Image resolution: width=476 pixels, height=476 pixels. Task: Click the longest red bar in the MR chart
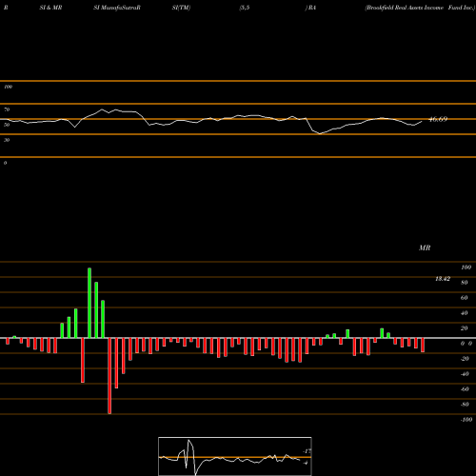tap(109, 376)
